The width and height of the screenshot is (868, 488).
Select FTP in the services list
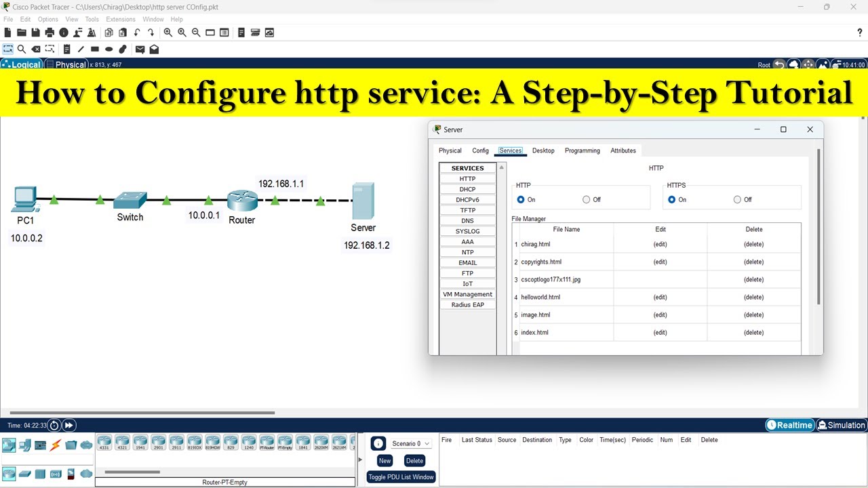pos(467,273)
